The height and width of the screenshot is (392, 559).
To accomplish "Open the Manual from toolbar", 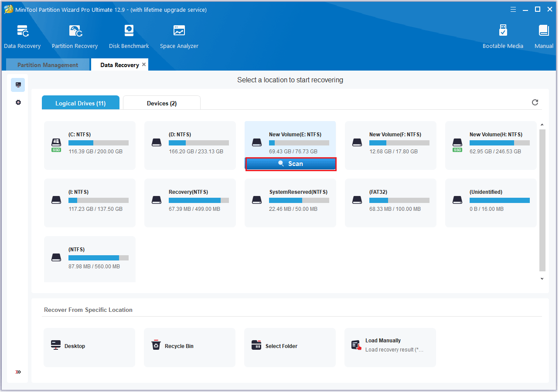I will tap(544, 37).
